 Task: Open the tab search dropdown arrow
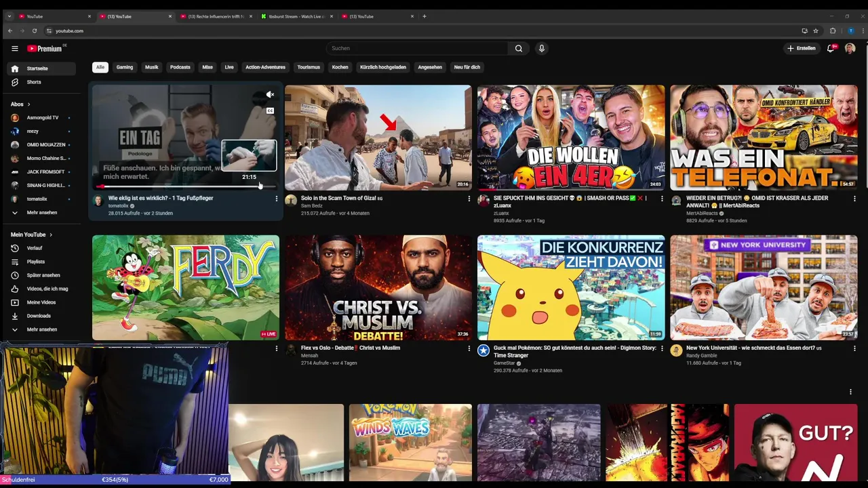coord(9,16)
